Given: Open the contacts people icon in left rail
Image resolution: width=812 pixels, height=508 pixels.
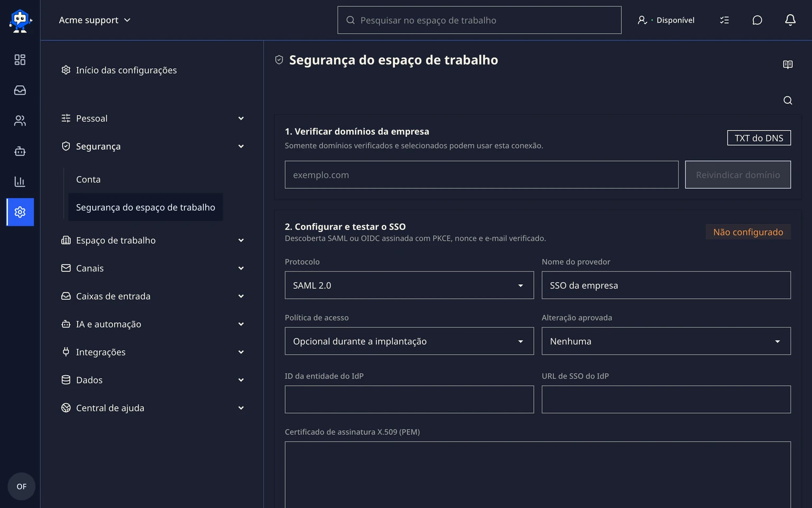Looking at the screenshot, I should (x=20, y=121).
